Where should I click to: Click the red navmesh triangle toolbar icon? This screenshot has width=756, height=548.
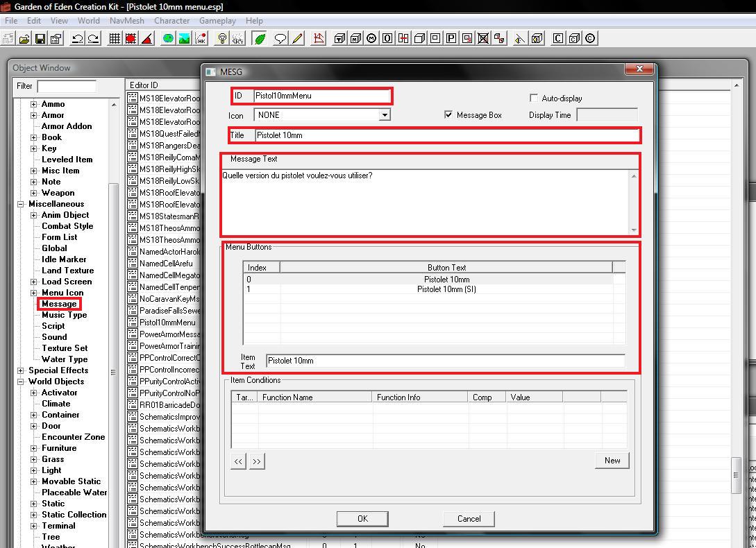pyautogui.click(x=319, y=39)
